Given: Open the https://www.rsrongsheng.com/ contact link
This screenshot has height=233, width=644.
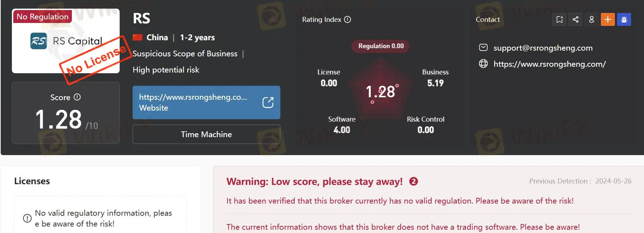Looking at the screenshot, I should 549,64.
